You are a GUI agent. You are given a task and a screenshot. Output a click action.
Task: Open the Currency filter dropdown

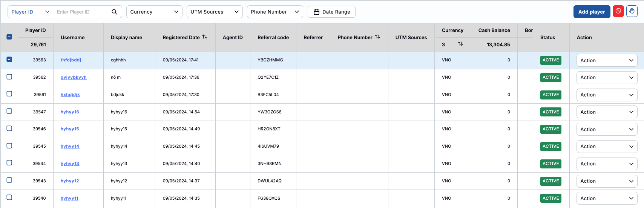[x=154, y=12]
